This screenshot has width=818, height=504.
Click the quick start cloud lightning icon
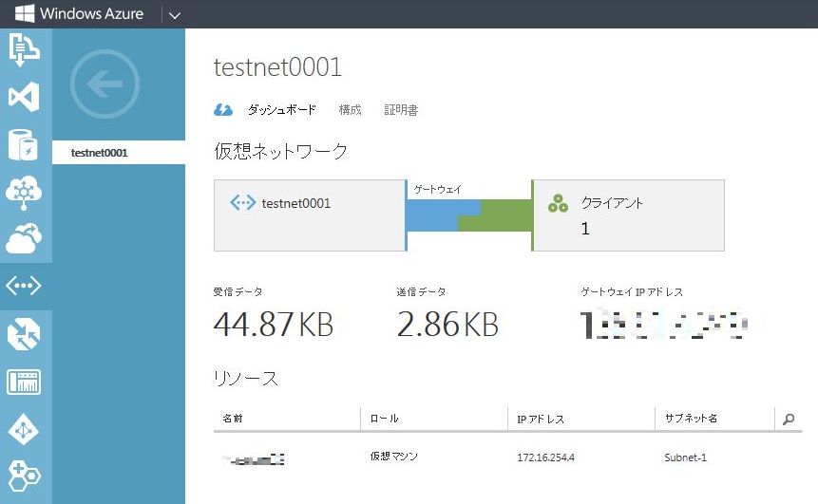point(223,109)
